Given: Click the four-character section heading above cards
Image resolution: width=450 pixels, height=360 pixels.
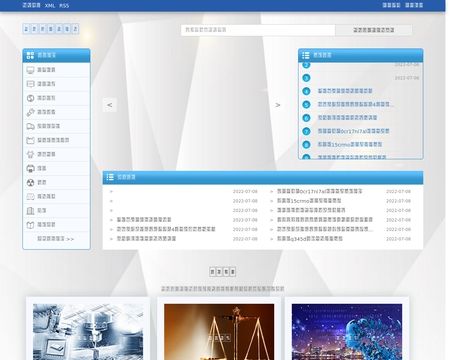Looking at the screenshot, I should tap(223, 272).
